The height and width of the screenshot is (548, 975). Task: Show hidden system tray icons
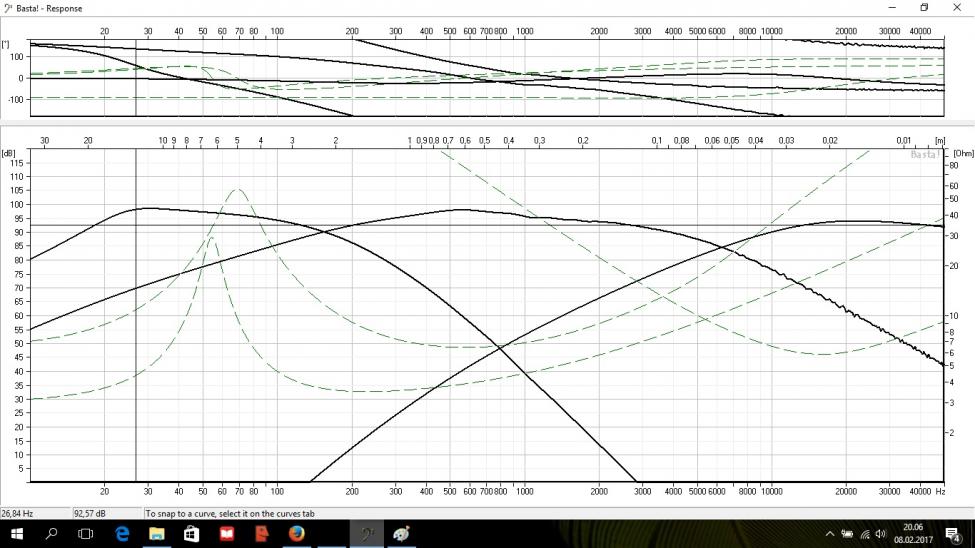tap(829, 534)
